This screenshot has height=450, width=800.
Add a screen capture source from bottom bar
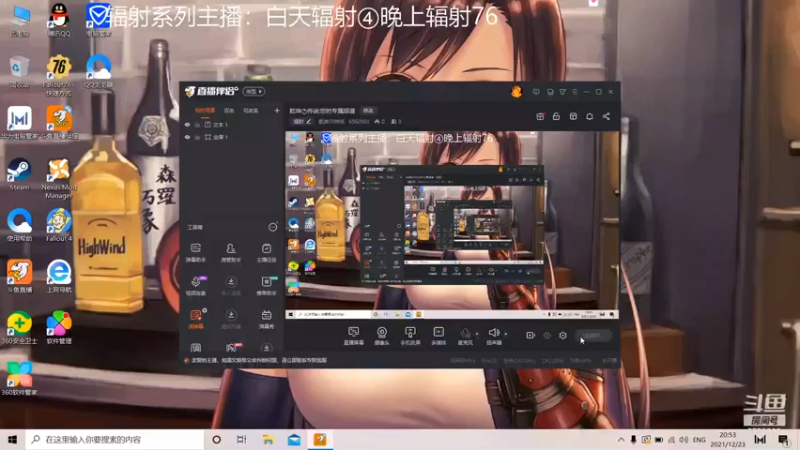click(353, 336)
